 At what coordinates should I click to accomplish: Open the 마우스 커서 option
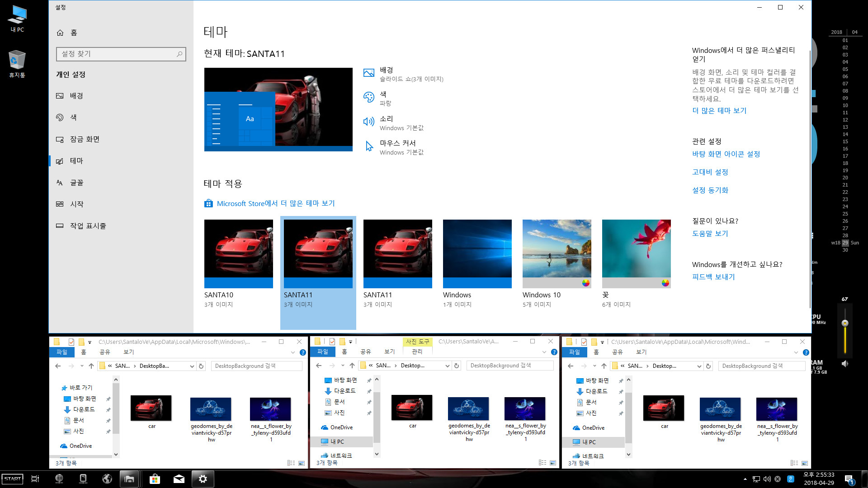tap(393, 147)
